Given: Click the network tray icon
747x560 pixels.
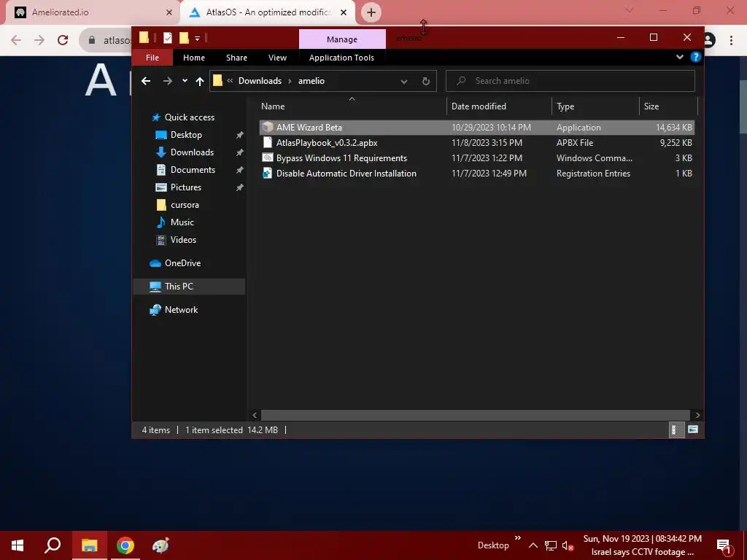Looking at the screenshot, I should (551, 545).
